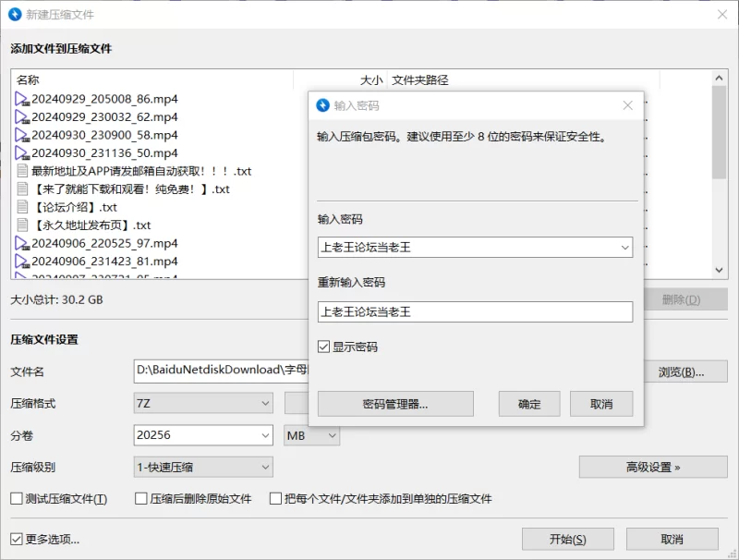Open 高级设置 button
The image size is (739, 560).
[x=653, y=468]
